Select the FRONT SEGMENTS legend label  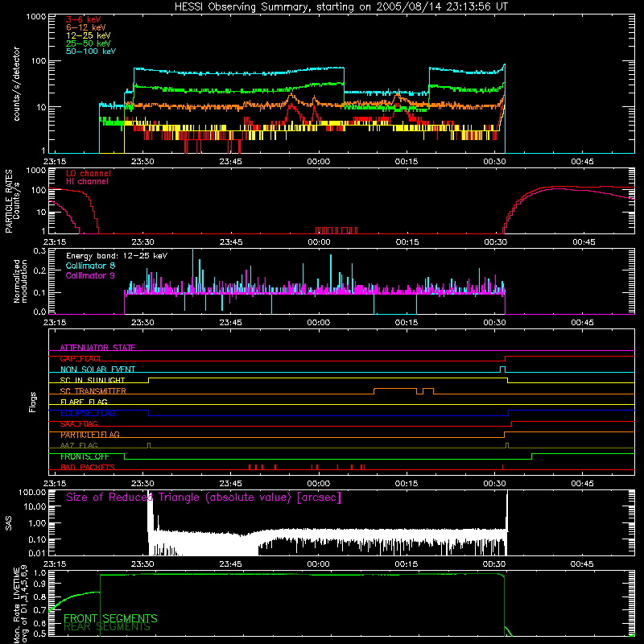click(110, 618)
